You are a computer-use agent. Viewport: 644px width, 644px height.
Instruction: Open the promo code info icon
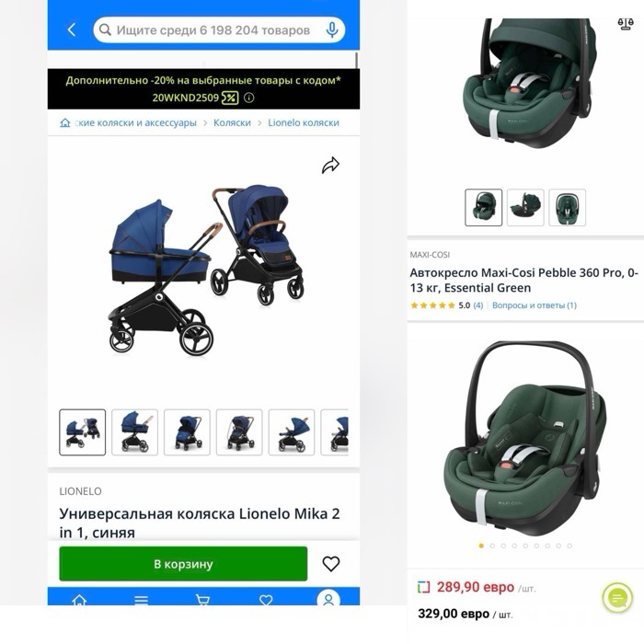tap(249, 98)
